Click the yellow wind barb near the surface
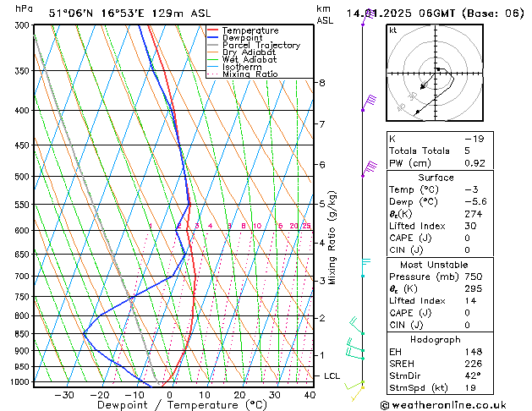The image size is (532, 411). 357,394
